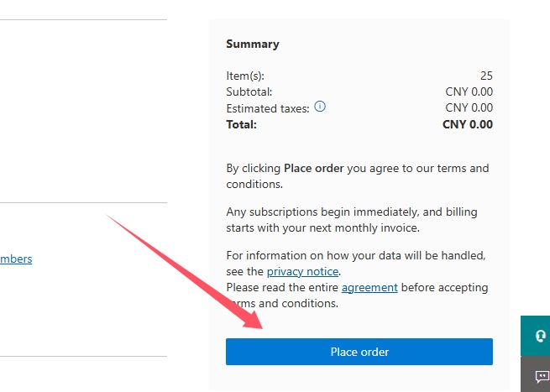Click the partially visible members link
Viewport: 550px width, 392px height.
point(16,259)
